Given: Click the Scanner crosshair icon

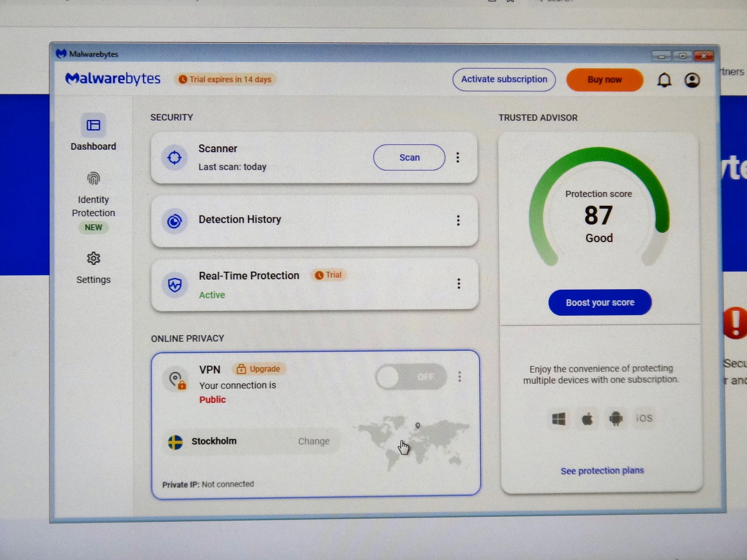Looking at the screenshot, I should click(x=174, y=157).
